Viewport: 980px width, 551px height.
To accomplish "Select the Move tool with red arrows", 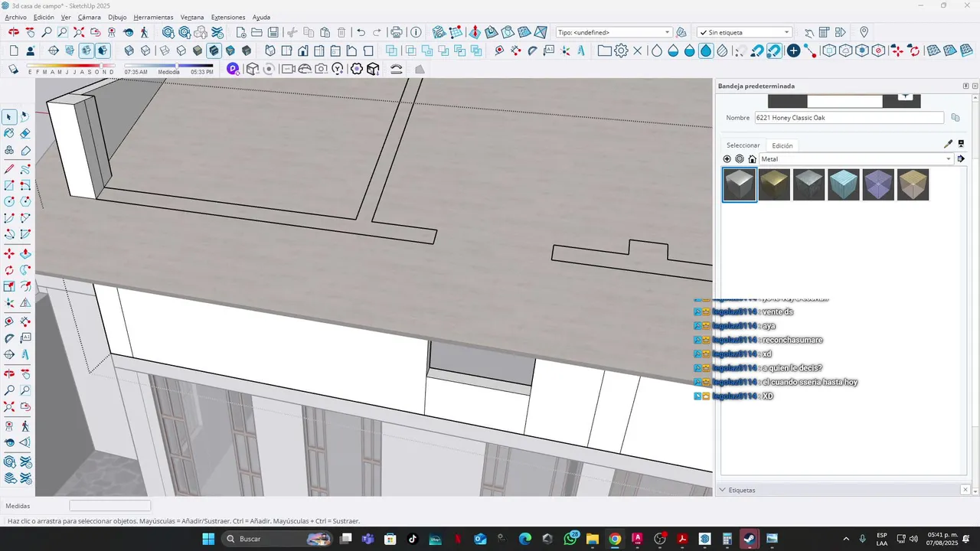I will coord(9,253).
